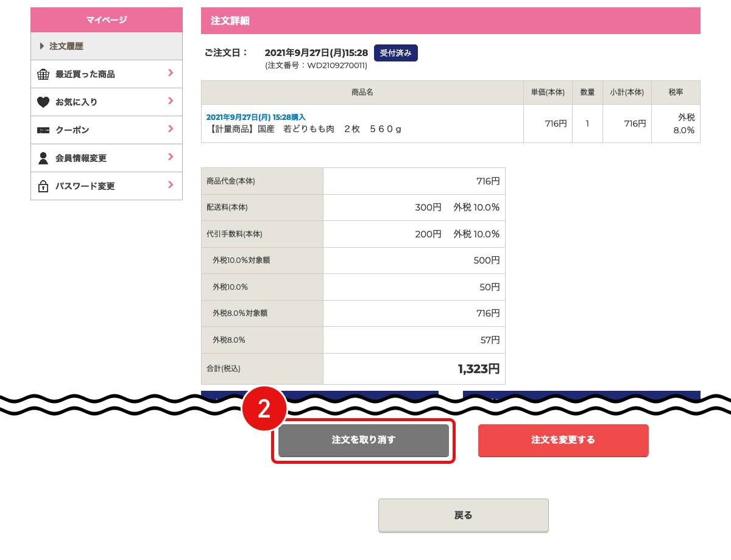Open the 2021年9月27日 15:28購入 purchase link
The width and height of the screenshot is (731, 560).
(x=256, y=117)
